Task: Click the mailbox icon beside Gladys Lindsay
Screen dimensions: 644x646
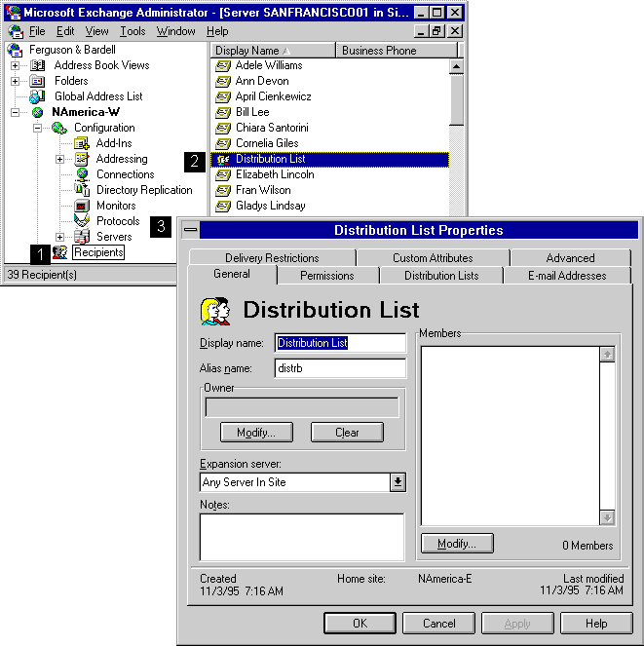Action: [223, 206]
